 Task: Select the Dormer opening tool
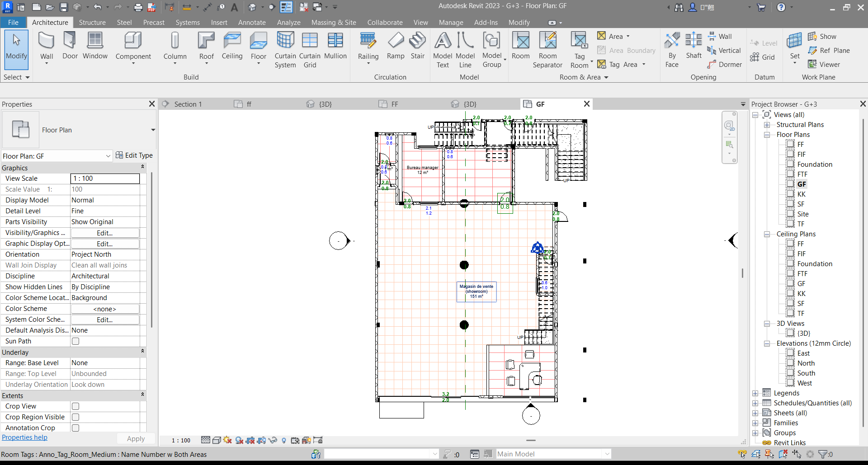click(x=725, y=64)
